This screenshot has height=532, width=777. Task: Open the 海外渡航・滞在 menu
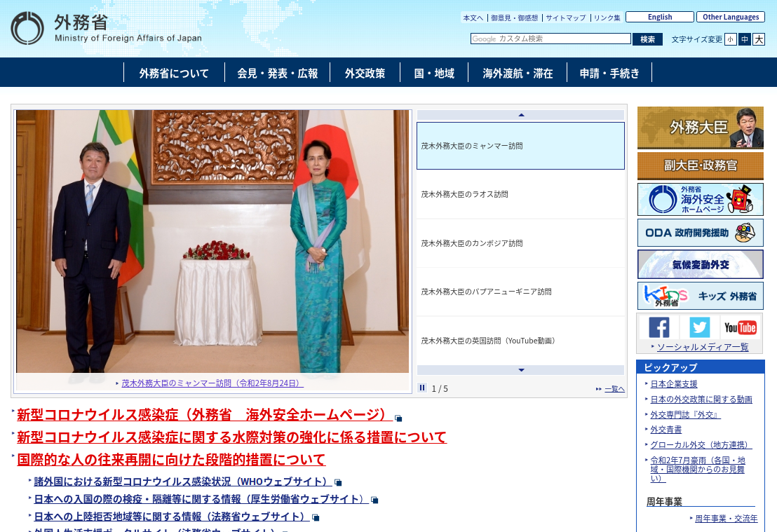(x=518, y=73)
